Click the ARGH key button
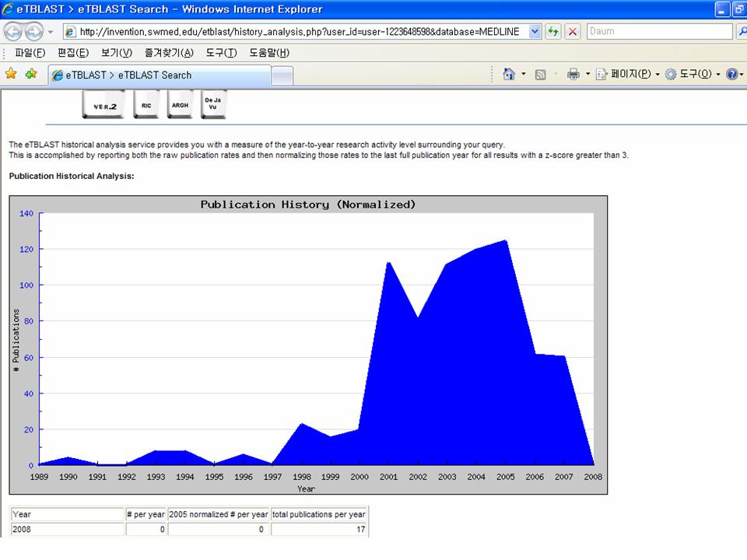 180,104
